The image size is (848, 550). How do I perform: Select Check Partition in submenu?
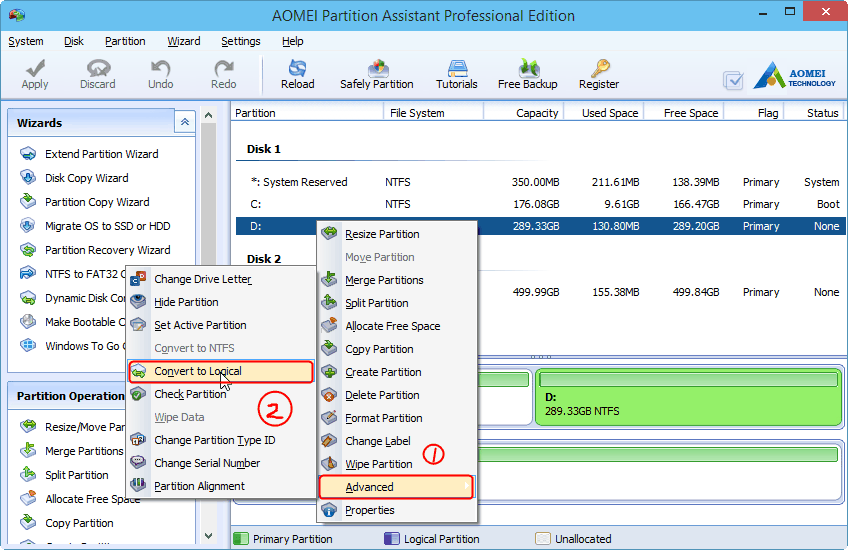[x=221, y=394]
